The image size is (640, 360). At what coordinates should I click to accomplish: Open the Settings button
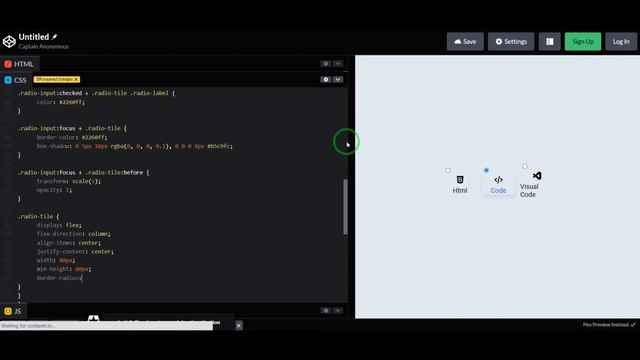(511, 41)
